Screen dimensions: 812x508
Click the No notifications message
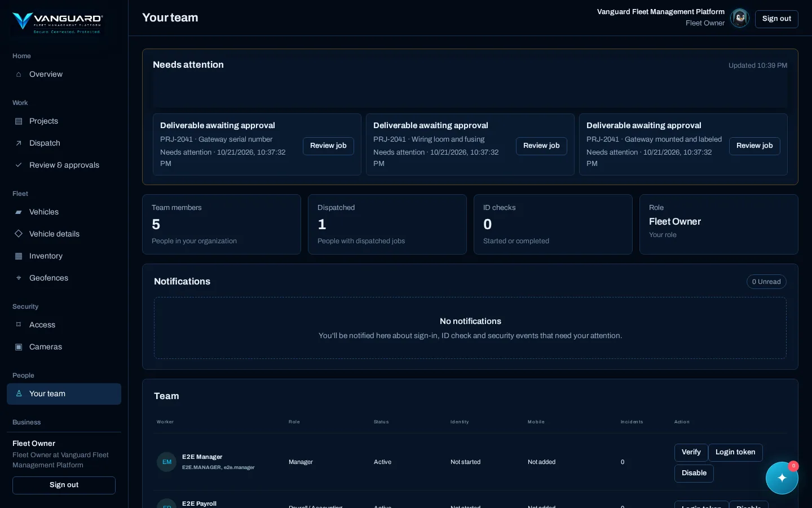pos(470,322)
